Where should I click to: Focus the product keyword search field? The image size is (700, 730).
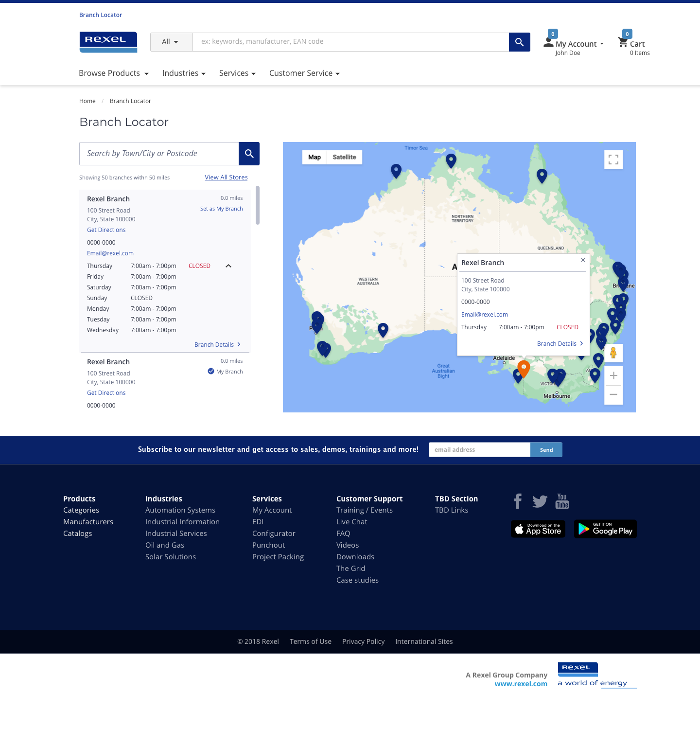click(351, 42)
